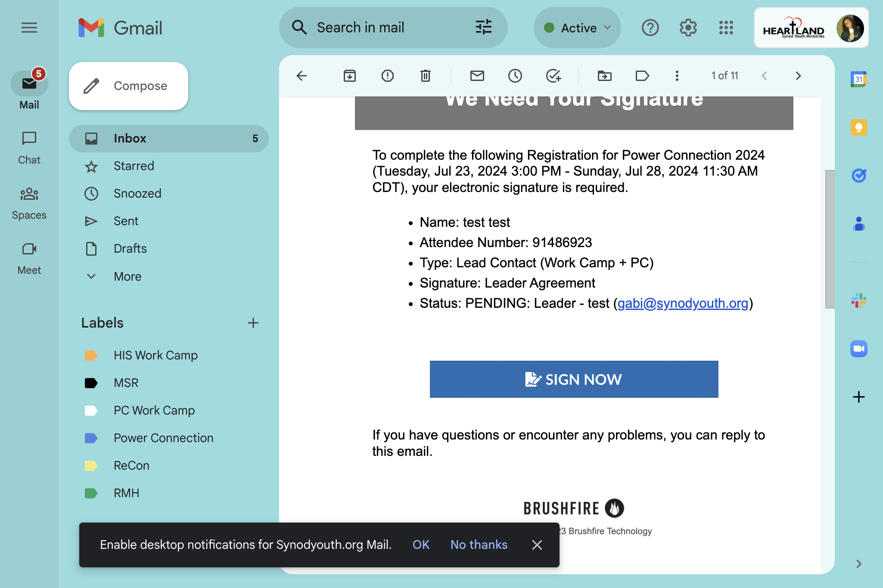Image resolution: width=883 pixels, height=588 pixels.
Task: Get more add-ons with plus icon
Action: pyautogui.click(x=859, y=397)
